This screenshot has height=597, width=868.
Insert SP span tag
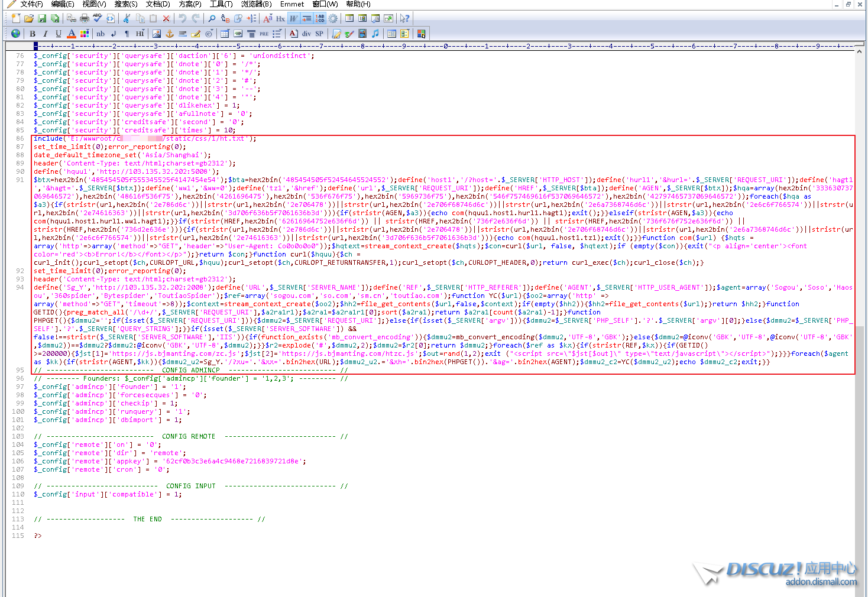319,34
